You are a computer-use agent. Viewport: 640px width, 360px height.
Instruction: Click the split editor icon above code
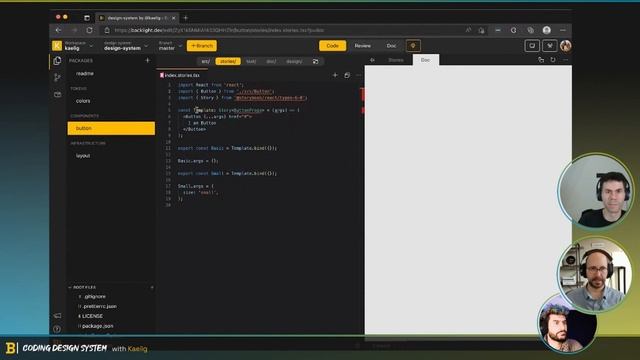[347, 75]
